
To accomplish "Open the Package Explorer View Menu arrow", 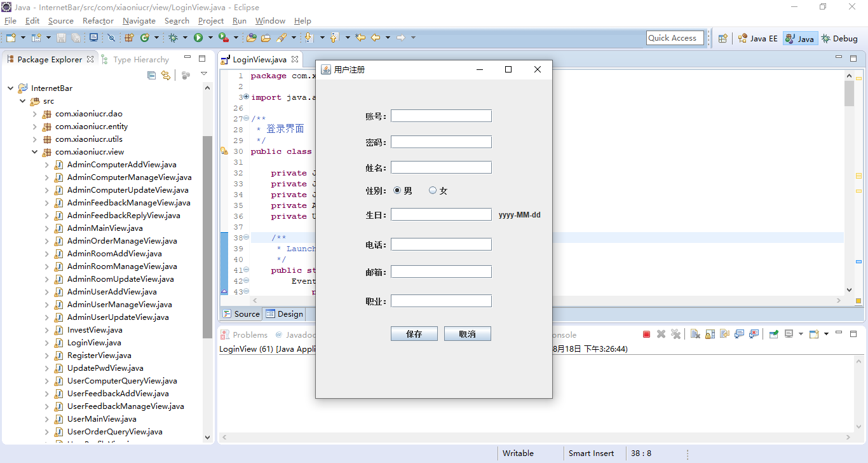I will [204, 74].
